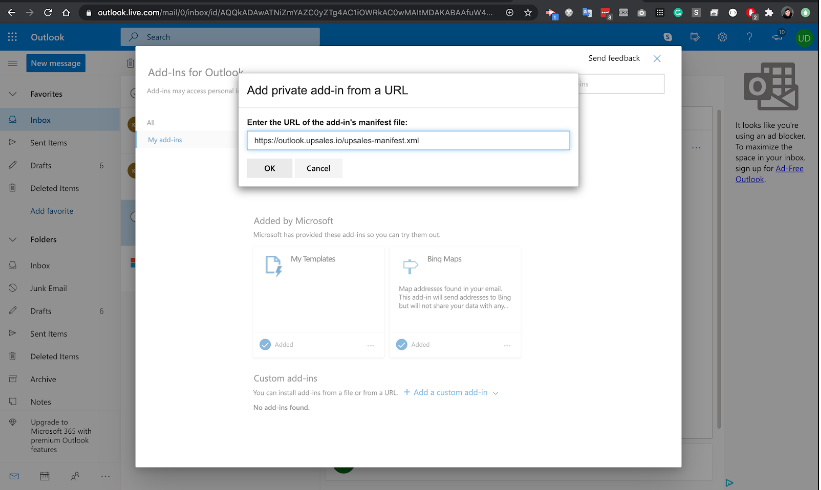Open the Grammarly extension icon

[x=678, y=13]
